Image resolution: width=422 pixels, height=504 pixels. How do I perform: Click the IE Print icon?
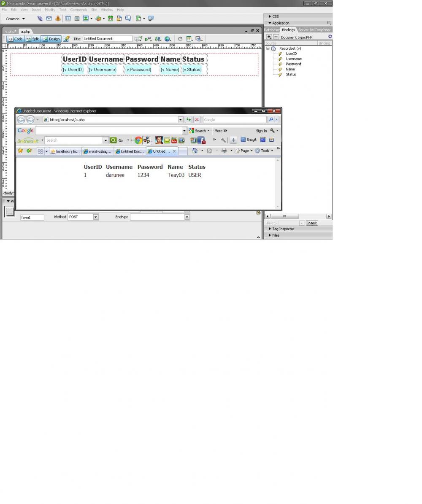coord(224,151)
